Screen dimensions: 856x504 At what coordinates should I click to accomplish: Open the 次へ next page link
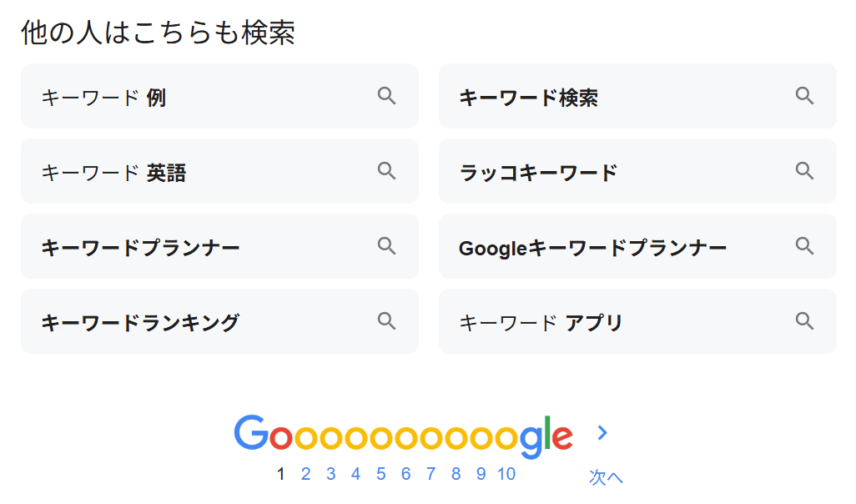pyautogui.click(x=606, y=477)
